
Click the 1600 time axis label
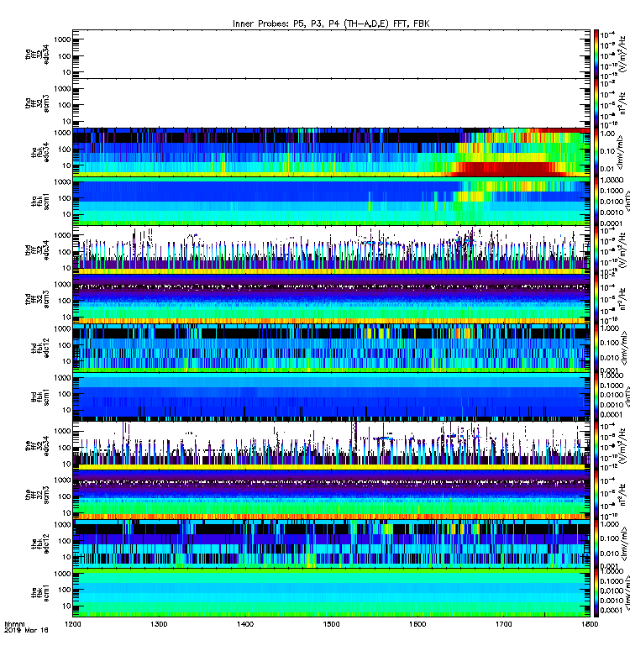coord(417,624)
